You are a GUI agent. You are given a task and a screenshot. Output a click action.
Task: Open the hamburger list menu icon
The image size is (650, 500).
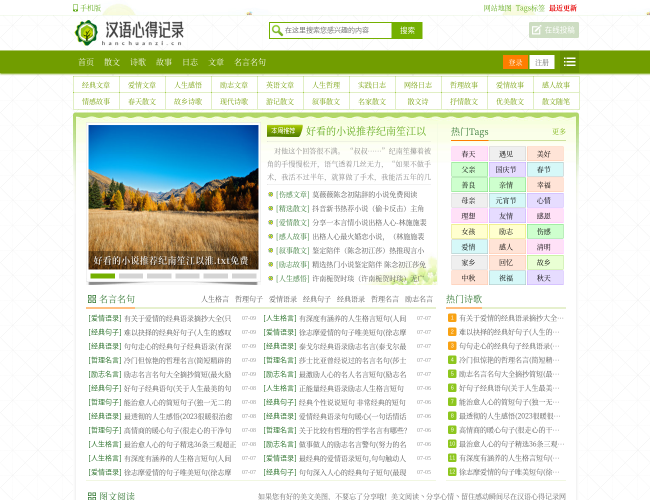tap(570, 62)
